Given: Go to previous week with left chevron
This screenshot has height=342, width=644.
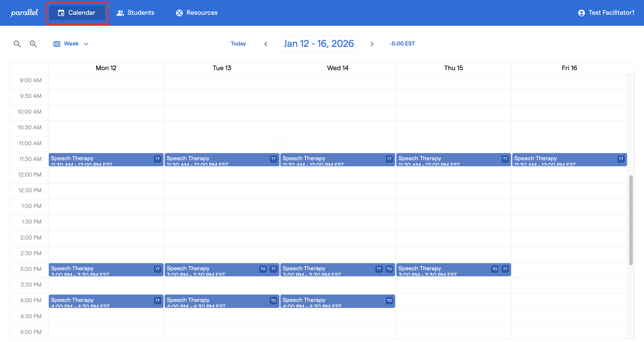Looking at the screenshot, I should point(266,44).
